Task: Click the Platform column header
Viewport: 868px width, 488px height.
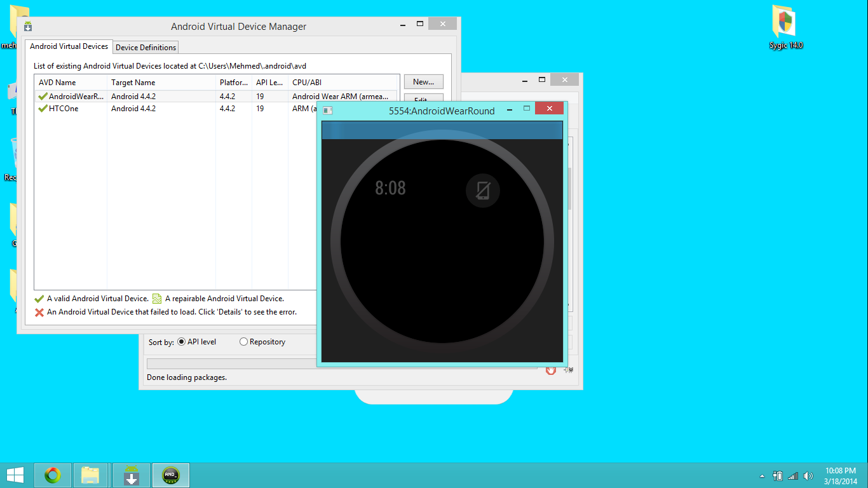Action: 234,83
